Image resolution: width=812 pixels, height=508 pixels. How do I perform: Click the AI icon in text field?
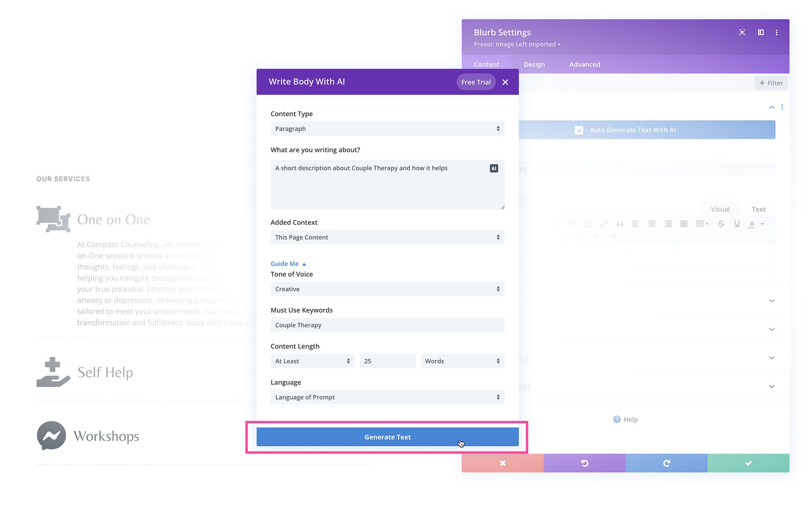coord(493,168)
